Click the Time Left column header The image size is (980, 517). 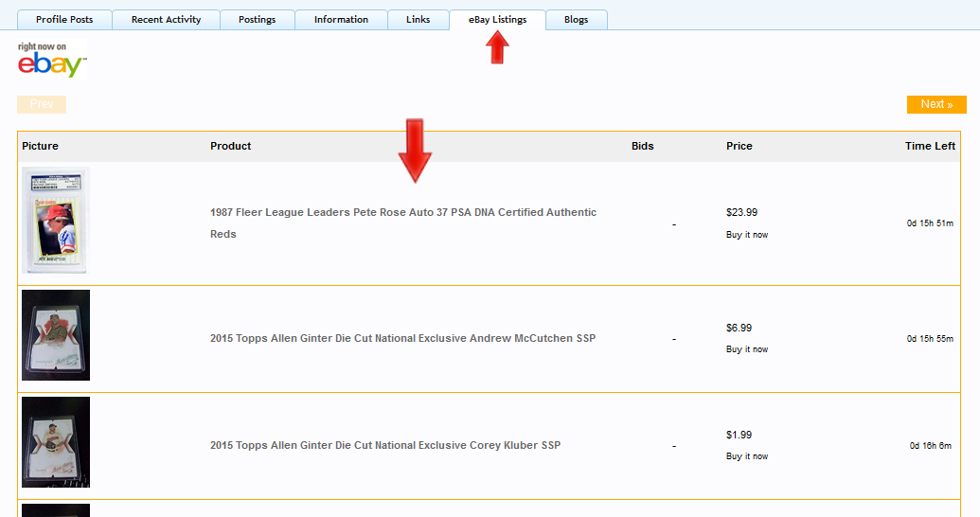point(930,146)
